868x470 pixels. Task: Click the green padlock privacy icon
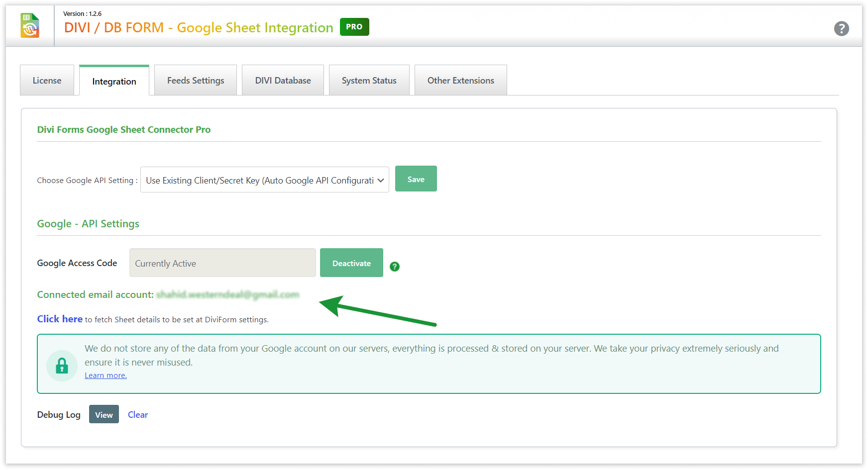tap(62, 366)
